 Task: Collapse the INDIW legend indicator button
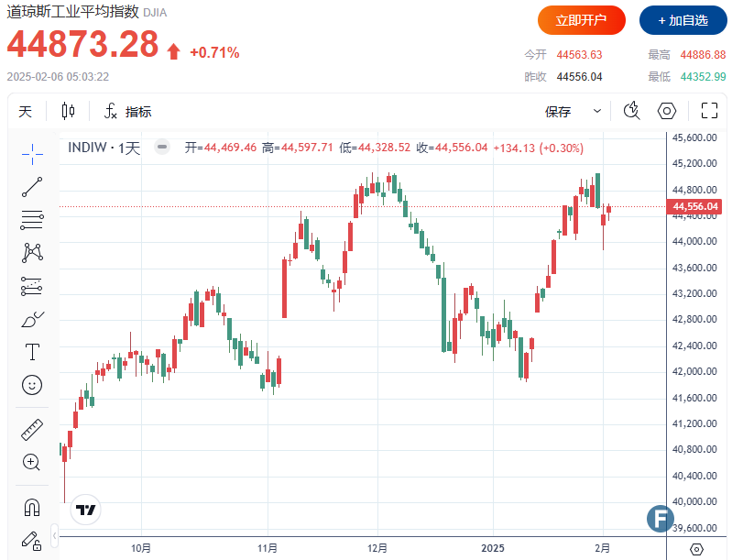coord(162,148)
